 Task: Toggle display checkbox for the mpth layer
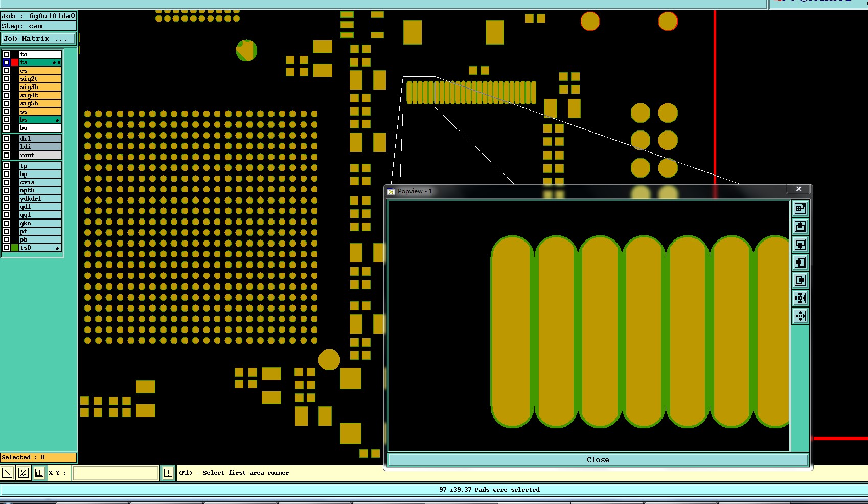tap(7, 190)
